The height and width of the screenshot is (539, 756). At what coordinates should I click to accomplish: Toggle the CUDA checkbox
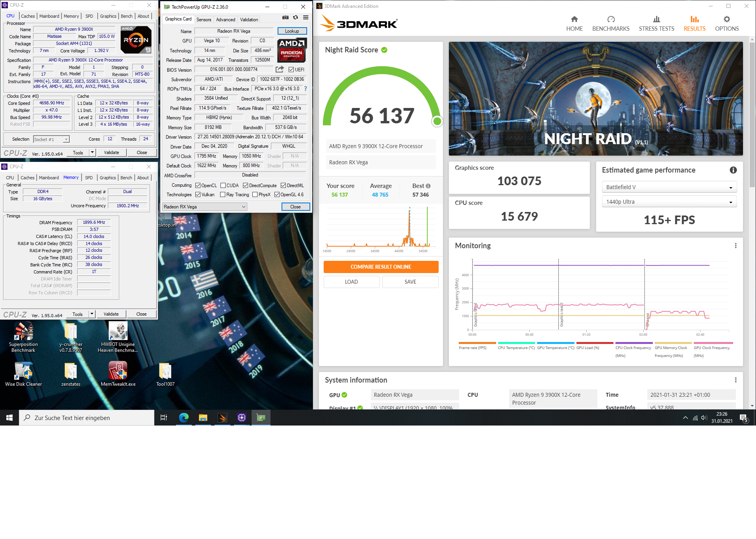tap(223, 186)
